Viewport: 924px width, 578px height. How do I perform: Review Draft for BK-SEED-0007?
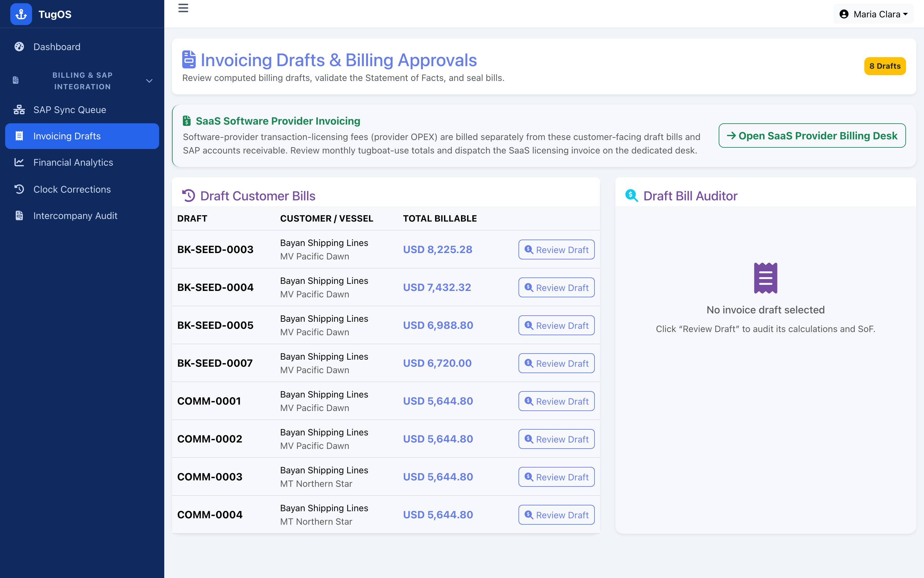pyautogui.click(x=556, y=363)
